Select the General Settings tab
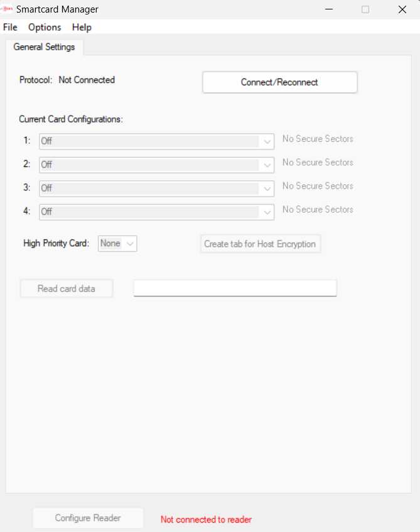Image resolution: width=420 pixels, height=532 pixels. tap(44, 46)
